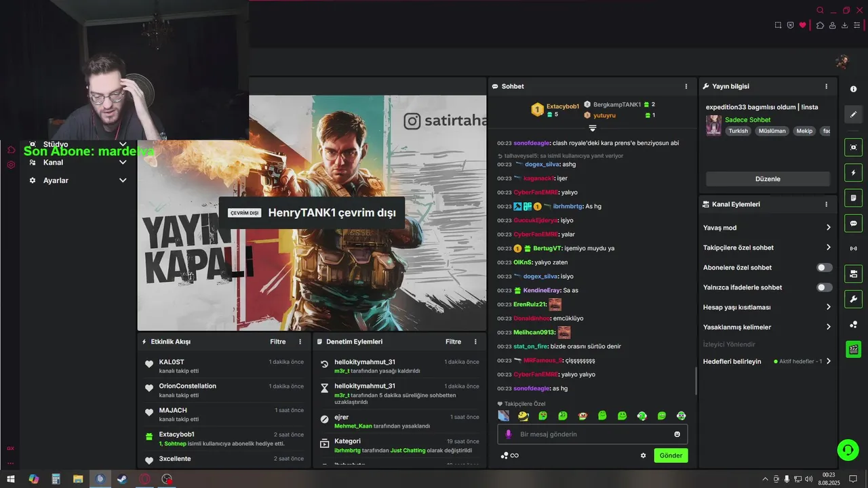Click the heart favorite icon in browser toolbar
This screenshot has height=488, width=868.
[x=803, y=25]
